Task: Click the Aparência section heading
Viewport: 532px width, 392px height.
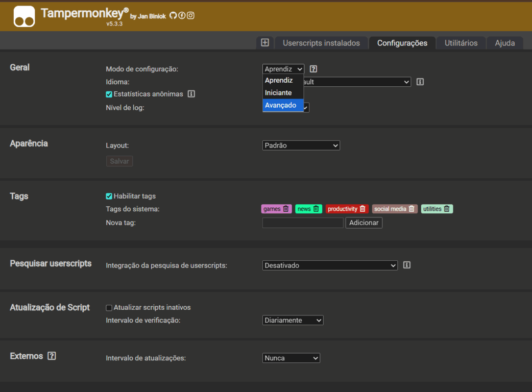Action: [29, 143]
